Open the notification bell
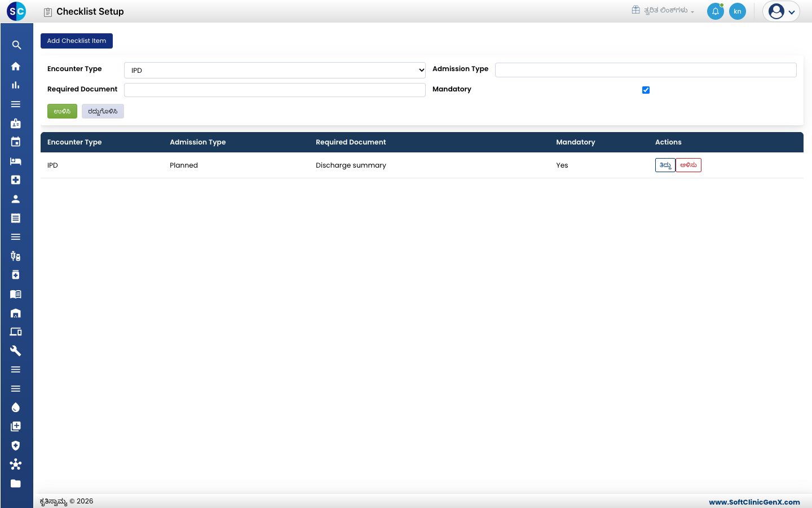Image resolution: width=812 pixels, height=508 pixels. (716, 11)
